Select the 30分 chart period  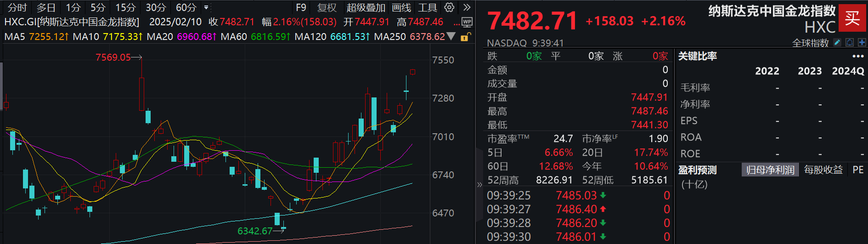coord(156,7)
